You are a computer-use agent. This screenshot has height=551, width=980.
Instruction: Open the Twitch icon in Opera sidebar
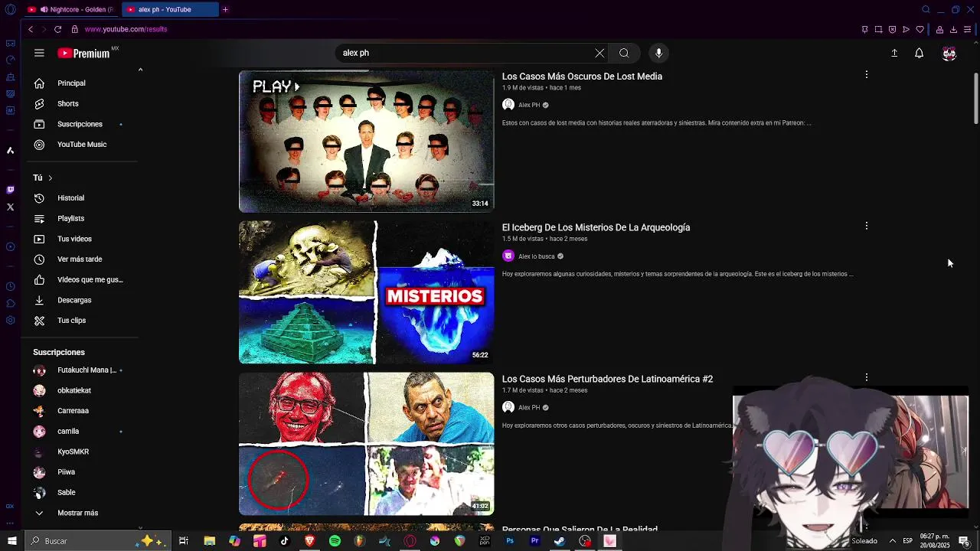coord(10,190)
